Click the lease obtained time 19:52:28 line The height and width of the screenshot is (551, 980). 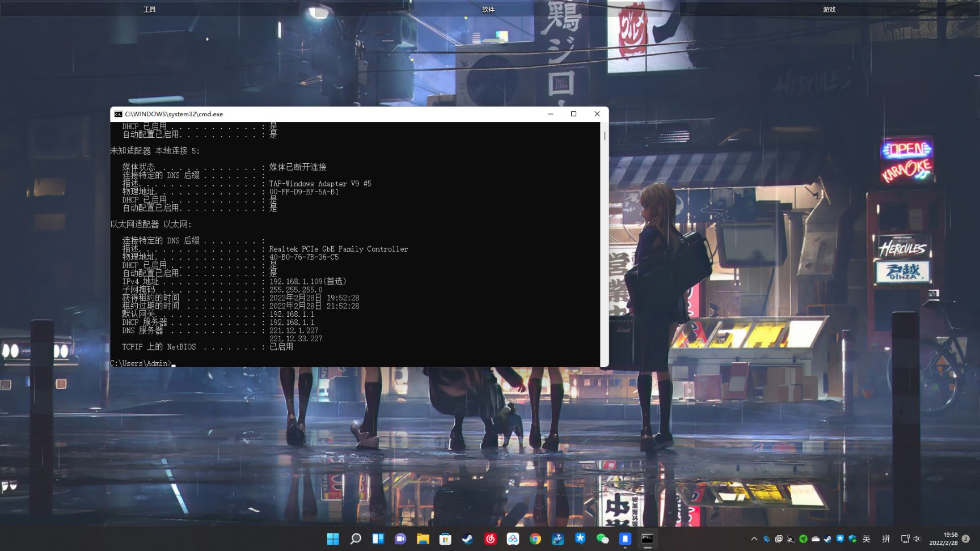pyautogui.click(x=241, y=298)
